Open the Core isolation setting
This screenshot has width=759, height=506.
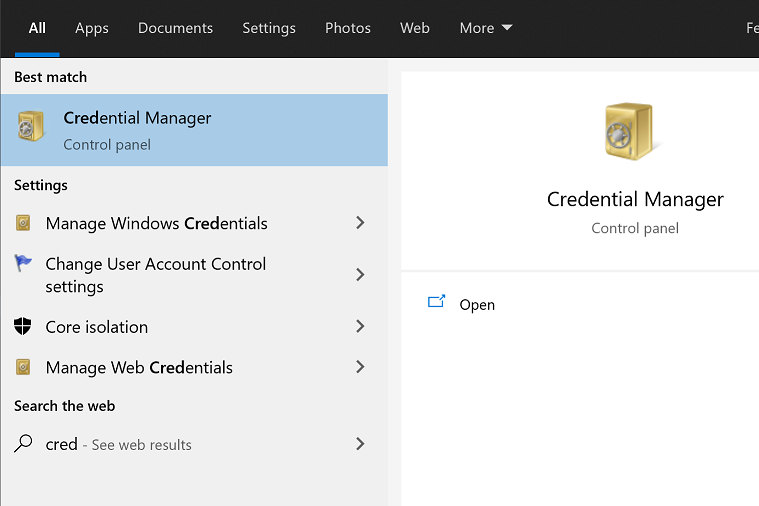click(194, 327)
